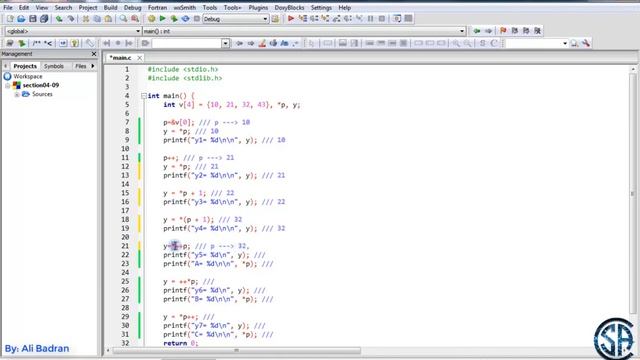The image size is (640, 360).
Task: Toggle bookmark with the flag icon
Action: [x=503, y=31]
